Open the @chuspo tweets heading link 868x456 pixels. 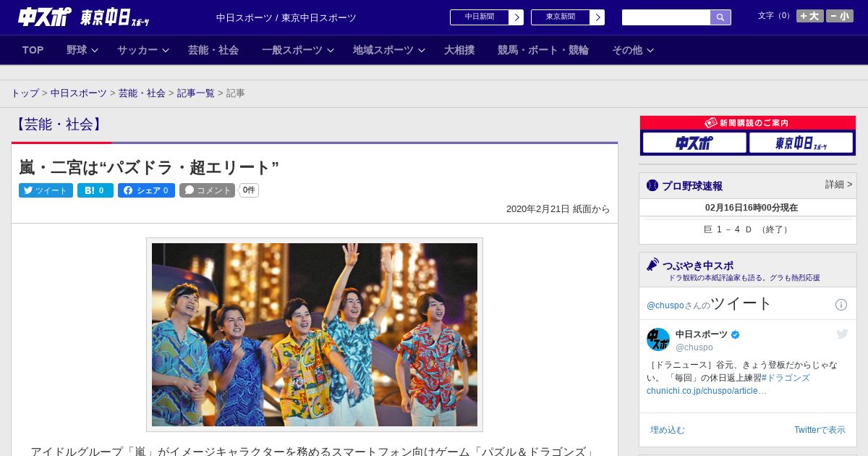pos(709,304)
